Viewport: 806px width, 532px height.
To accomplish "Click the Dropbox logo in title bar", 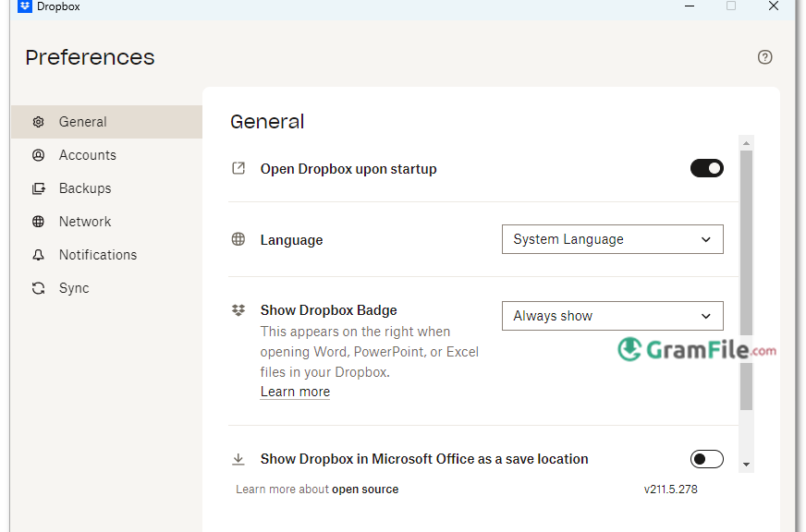I will [25, 6].
